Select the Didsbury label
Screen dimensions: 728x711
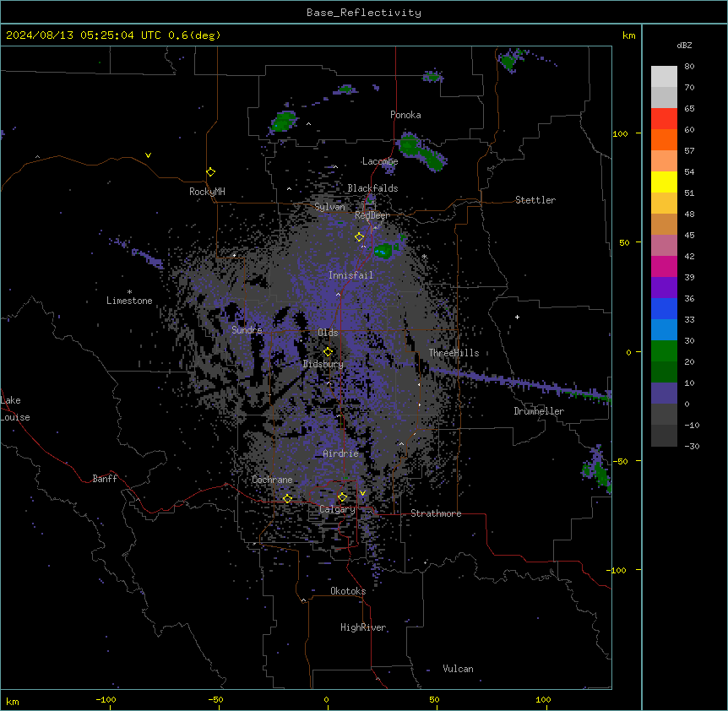tap(323, 364)
